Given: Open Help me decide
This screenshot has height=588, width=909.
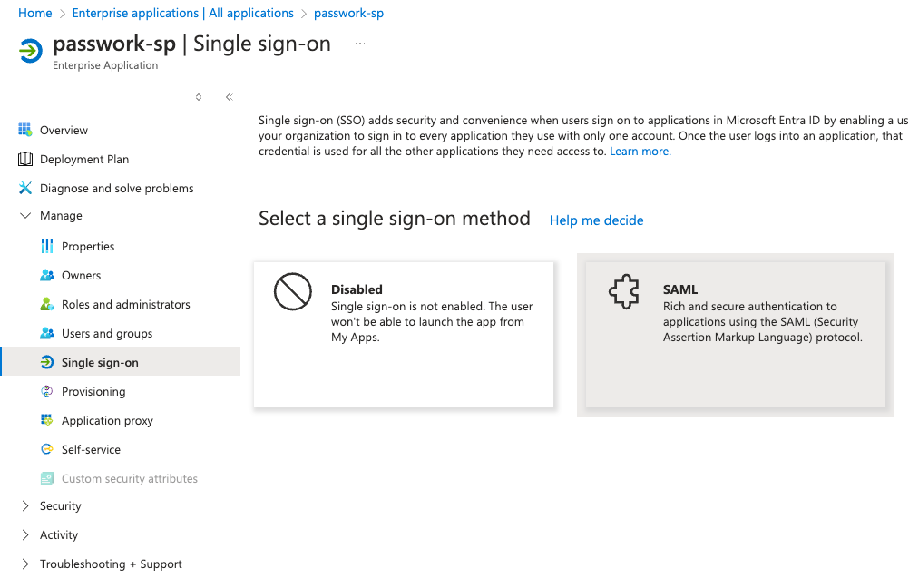Looking at the screenshot, I should click(x=596, y=220).
